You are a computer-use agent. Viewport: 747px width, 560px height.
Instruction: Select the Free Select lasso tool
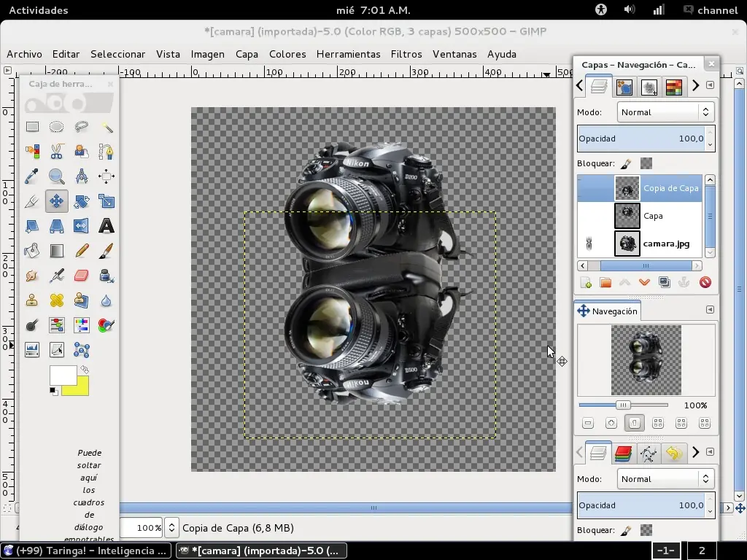82,127
